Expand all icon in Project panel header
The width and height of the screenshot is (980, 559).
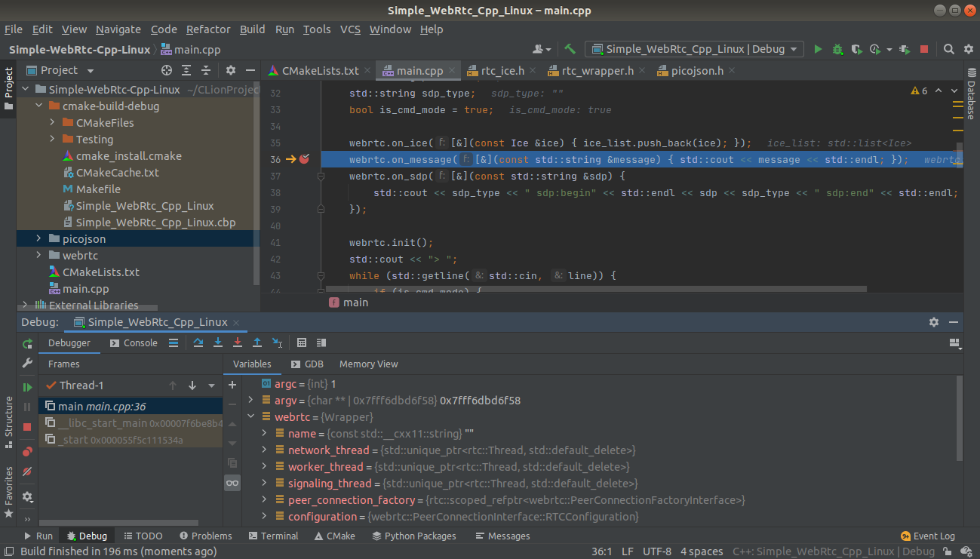click(186, 70)
